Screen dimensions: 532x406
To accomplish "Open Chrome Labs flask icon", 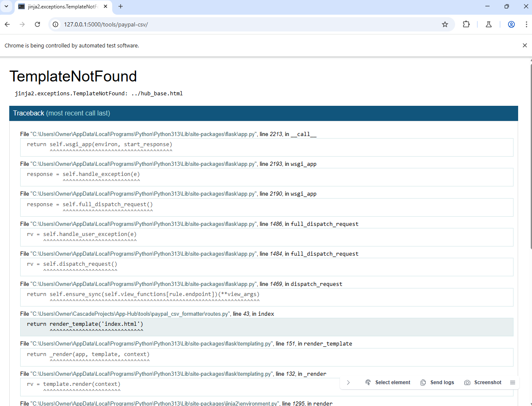I will pos(489,24).
